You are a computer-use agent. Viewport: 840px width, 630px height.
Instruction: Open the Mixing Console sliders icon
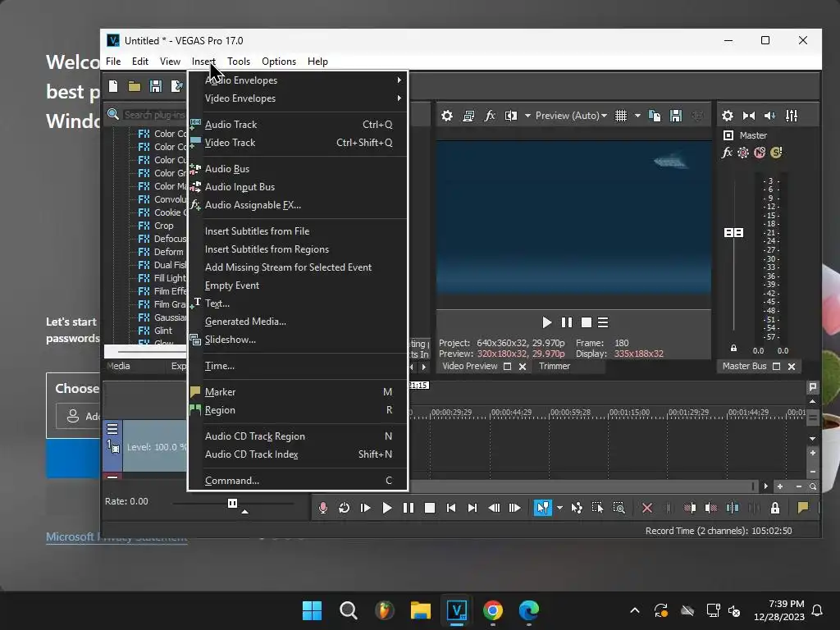point(792,116)
